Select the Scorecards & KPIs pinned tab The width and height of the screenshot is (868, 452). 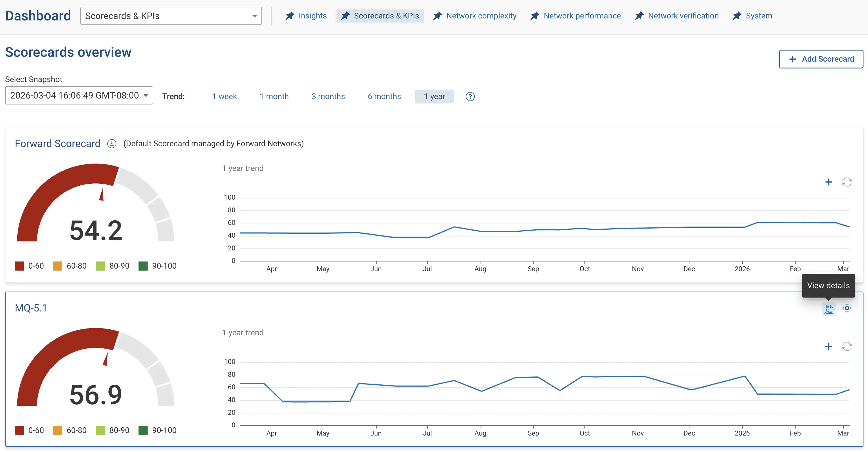[380, 16]
